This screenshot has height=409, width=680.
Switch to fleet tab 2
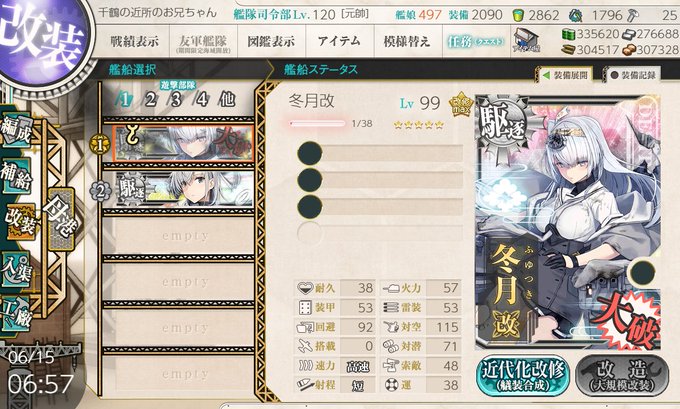coord(150,100)
